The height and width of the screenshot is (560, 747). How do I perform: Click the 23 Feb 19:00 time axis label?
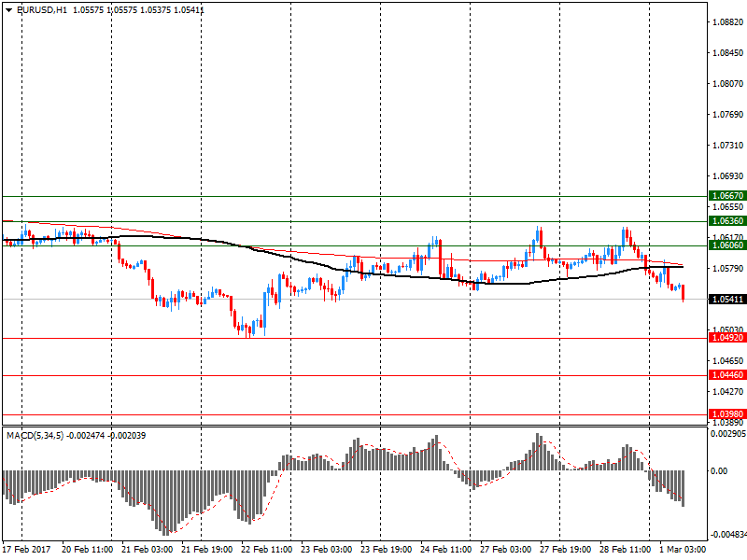[x=386, y=549]
